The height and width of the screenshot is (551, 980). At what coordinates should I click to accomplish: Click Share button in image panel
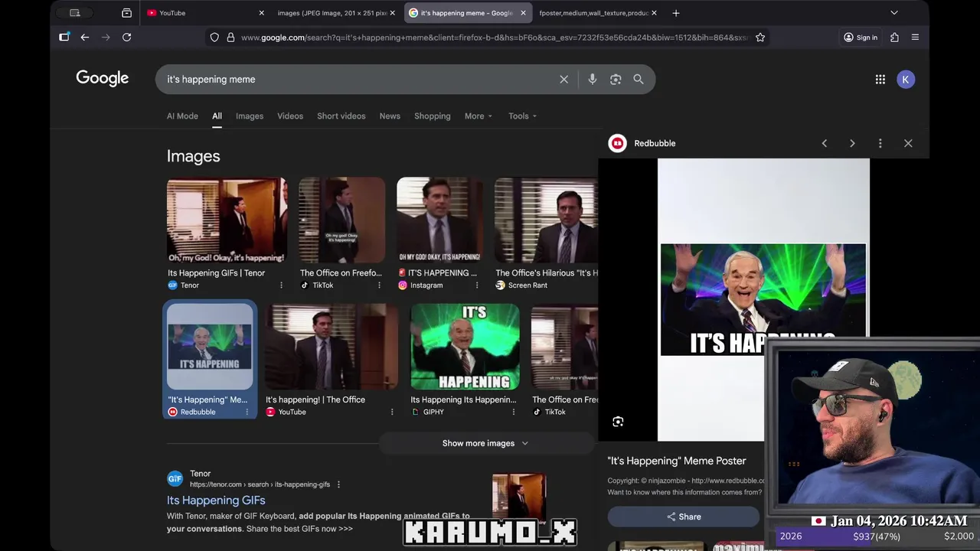click(684, 517)
